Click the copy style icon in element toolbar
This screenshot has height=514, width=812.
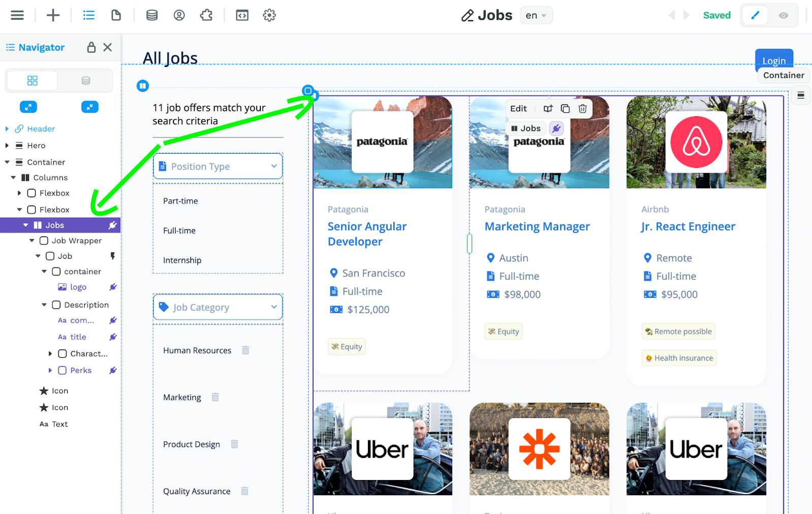[x=548, y=109]
